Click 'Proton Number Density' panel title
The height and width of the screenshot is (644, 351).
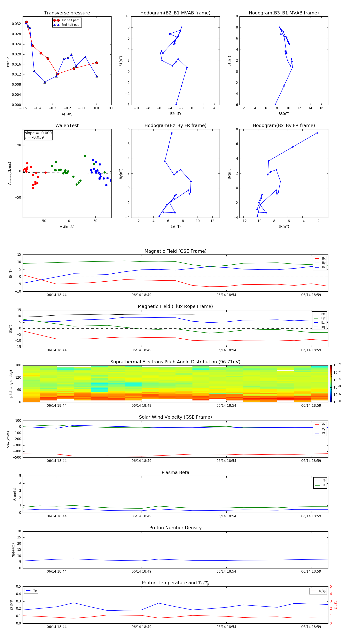(x=175, y=528)
